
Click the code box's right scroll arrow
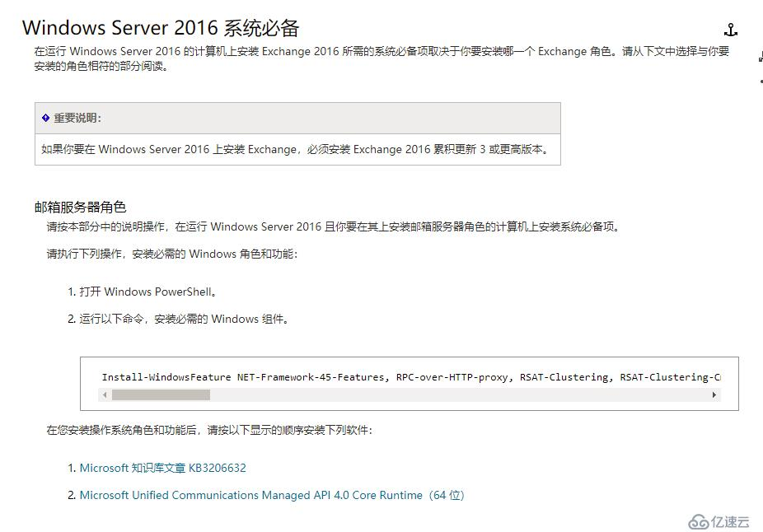[714, 394]
